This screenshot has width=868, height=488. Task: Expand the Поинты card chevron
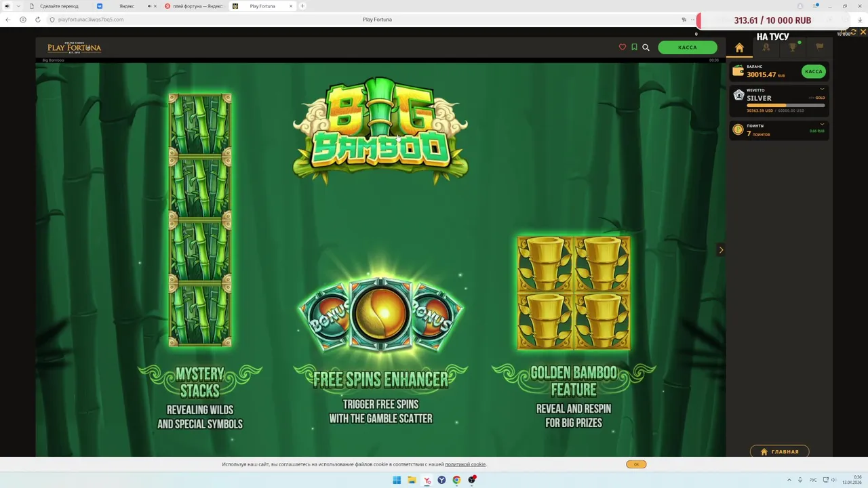(822, 125)
